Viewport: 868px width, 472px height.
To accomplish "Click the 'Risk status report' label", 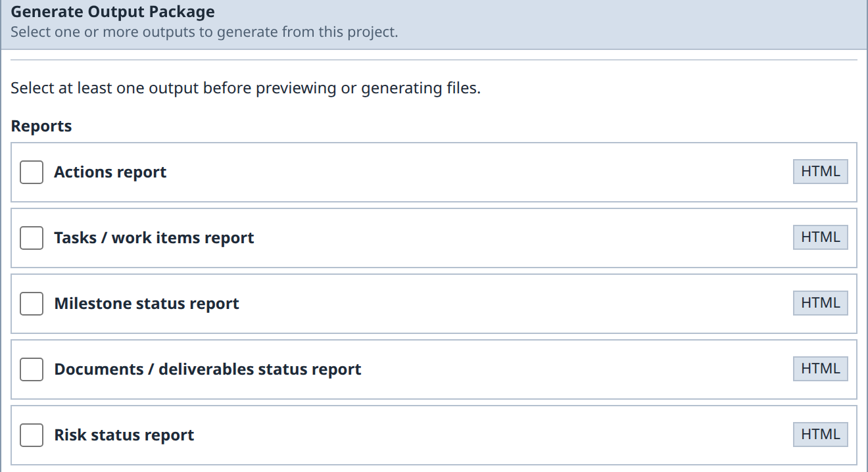I will [124, 435].
